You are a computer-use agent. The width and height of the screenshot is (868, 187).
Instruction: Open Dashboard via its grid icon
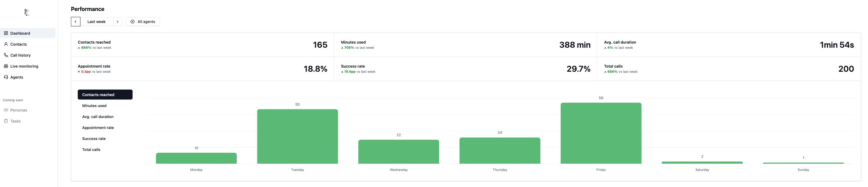pyautogui.click(x=6, y=33)
